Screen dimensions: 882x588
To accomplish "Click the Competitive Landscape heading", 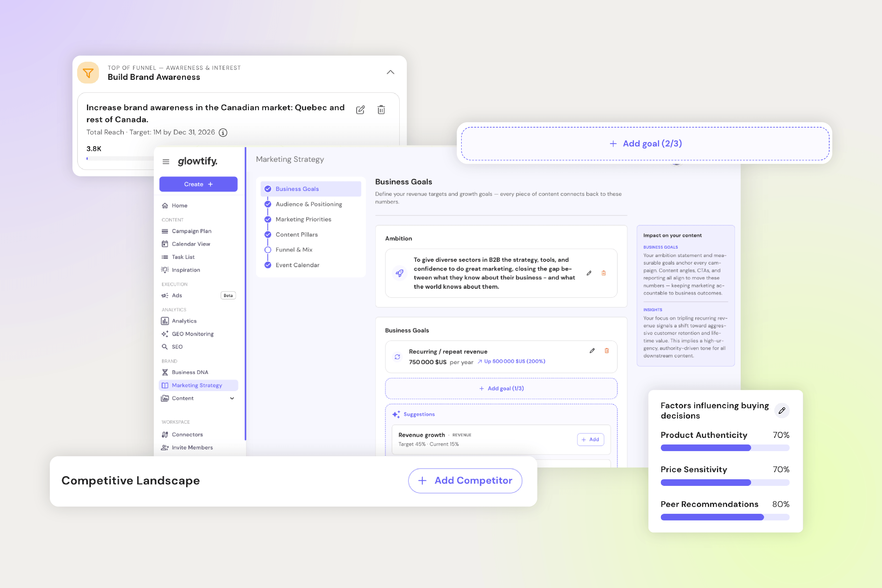I will pos(131,481).
